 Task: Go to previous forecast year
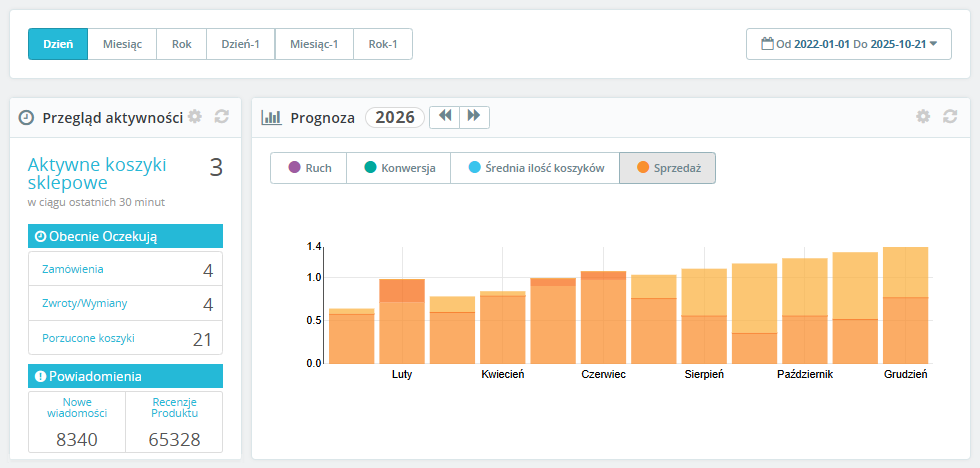(x=445, y=117)
